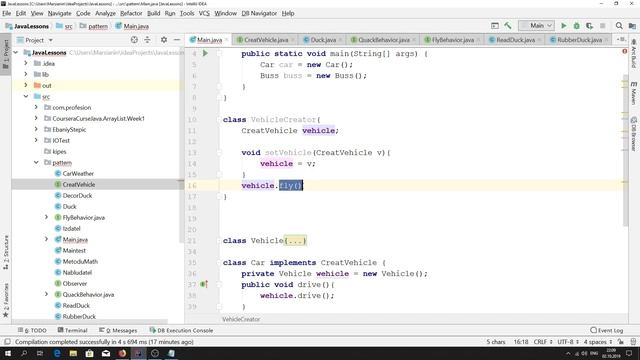Open the Structure tool window stripe
The height and width of the screenshot is (360, 640).
tap(6, 252)
